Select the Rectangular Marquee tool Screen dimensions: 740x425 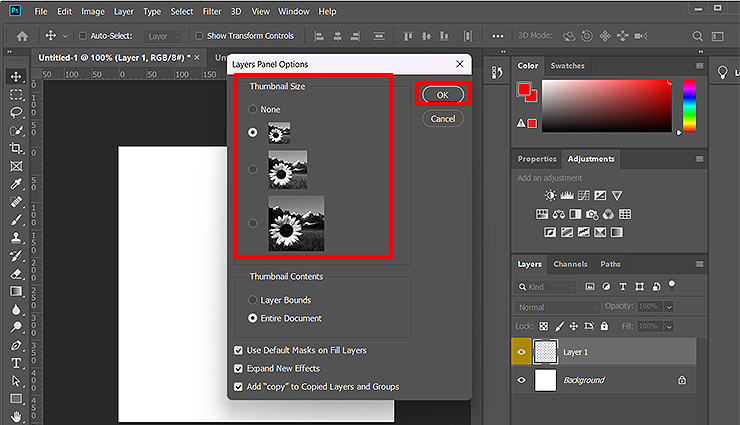(x=16, y=95)
